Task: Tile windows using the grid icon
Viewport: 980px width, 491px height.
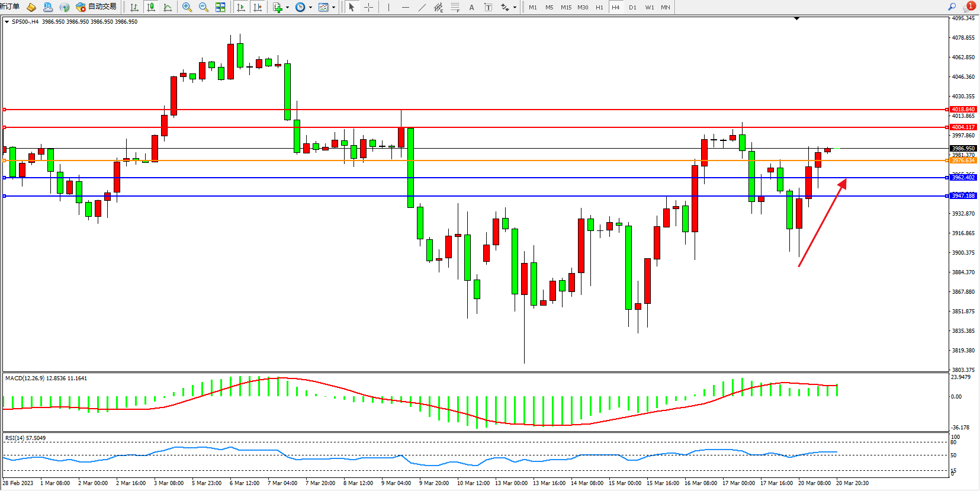Action: [220, 7]
